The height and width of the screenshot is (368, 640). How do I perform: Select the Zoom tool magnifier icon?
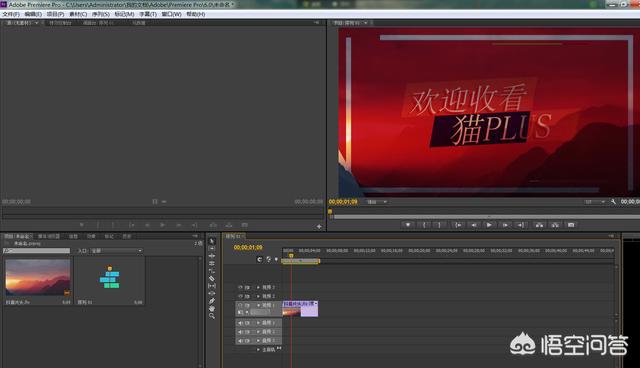212,315
